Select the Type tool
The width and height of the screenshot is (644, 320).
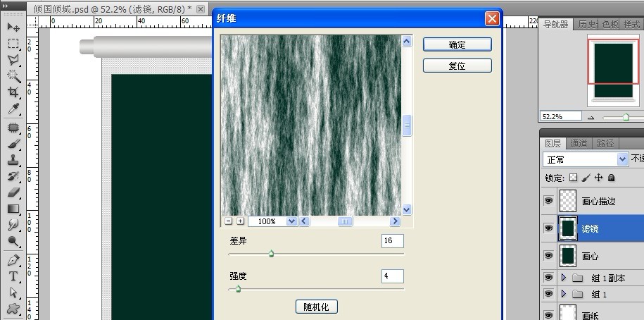click(x=13, y=276)
